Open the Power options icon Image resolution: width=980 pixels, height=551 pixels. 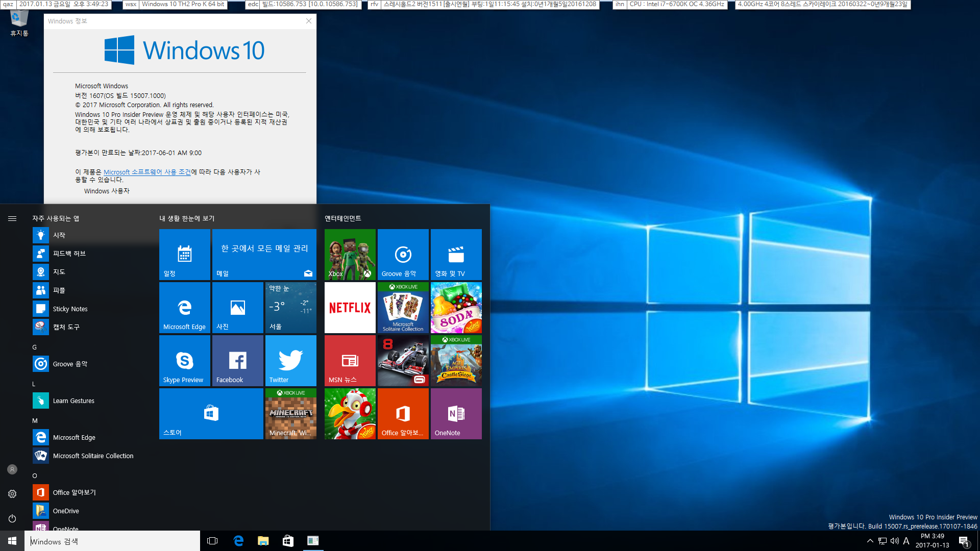point(12,518)
